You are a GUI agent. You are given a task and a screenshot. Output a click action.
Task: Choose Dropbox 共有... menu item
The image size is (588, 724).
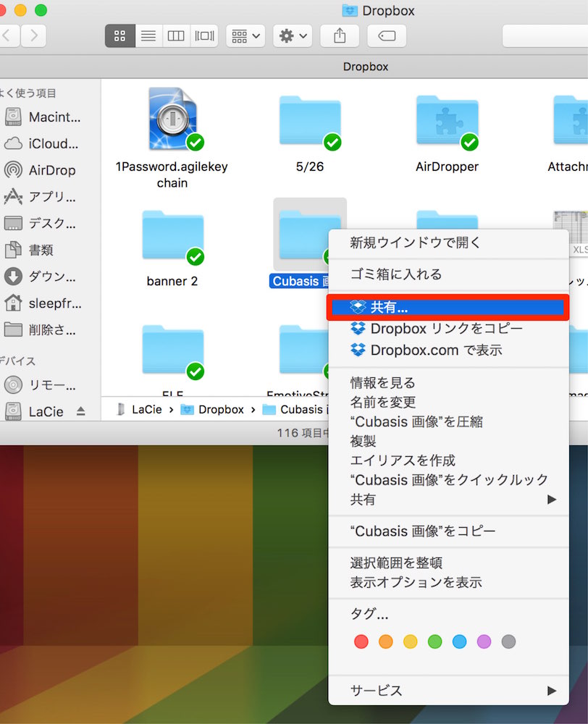click(448, 307)
